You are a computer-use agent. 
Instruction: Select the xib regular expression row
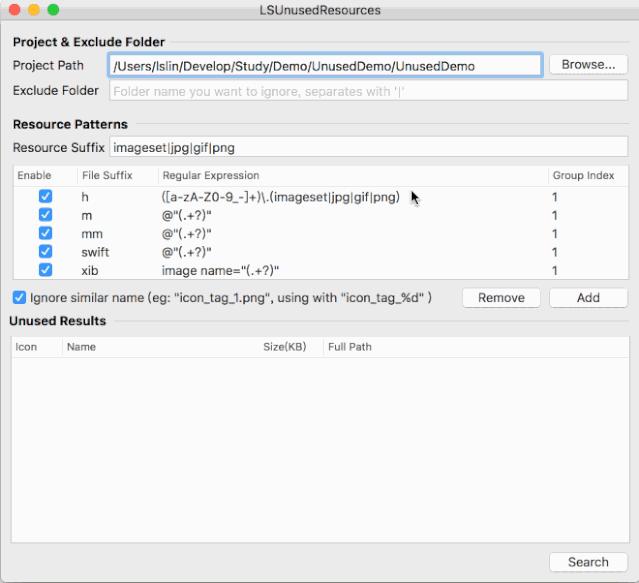[321, 271]
